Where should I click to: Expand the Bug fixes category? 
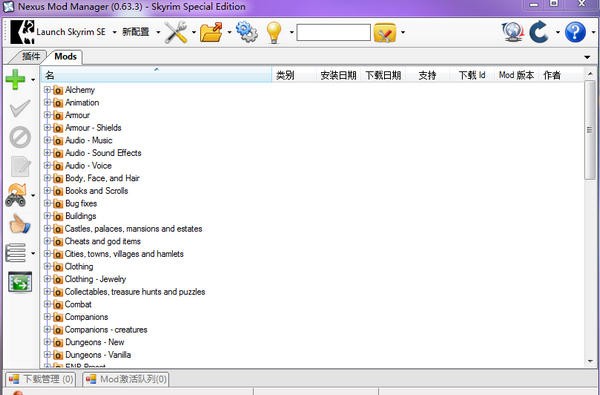[x=47, y=203]
